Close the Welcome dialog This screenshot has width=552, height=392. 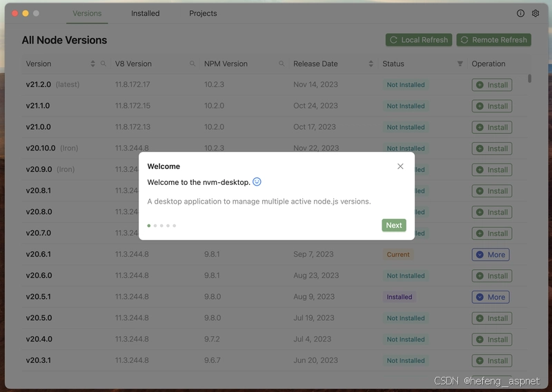[x=400, y=166]
